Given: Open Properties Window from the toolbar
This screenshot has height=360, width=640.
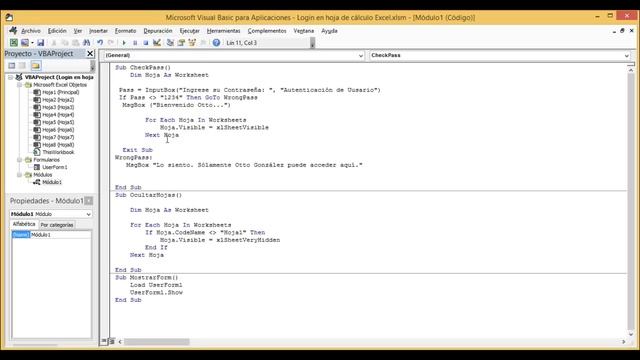Looking at the screenshot, I should (x=181, y=42).
